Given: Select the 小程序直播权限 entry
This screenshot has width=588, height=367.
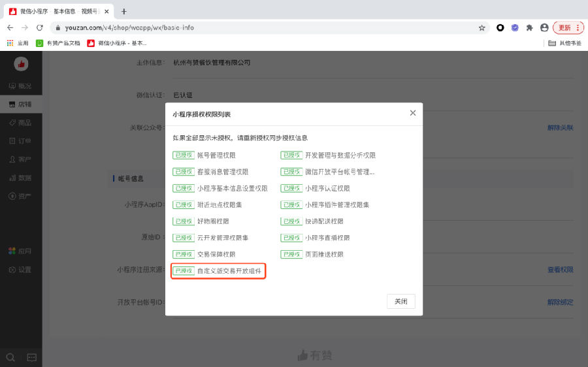Looking at the screenshot, I should click(x=327, y=238).
